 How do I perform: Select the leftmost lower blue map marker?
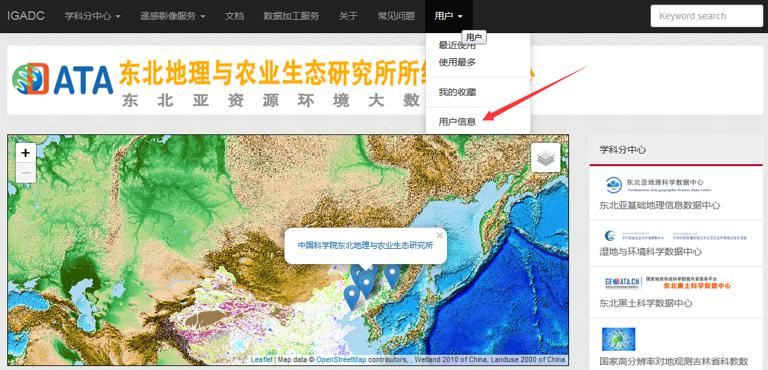[351, 297]
